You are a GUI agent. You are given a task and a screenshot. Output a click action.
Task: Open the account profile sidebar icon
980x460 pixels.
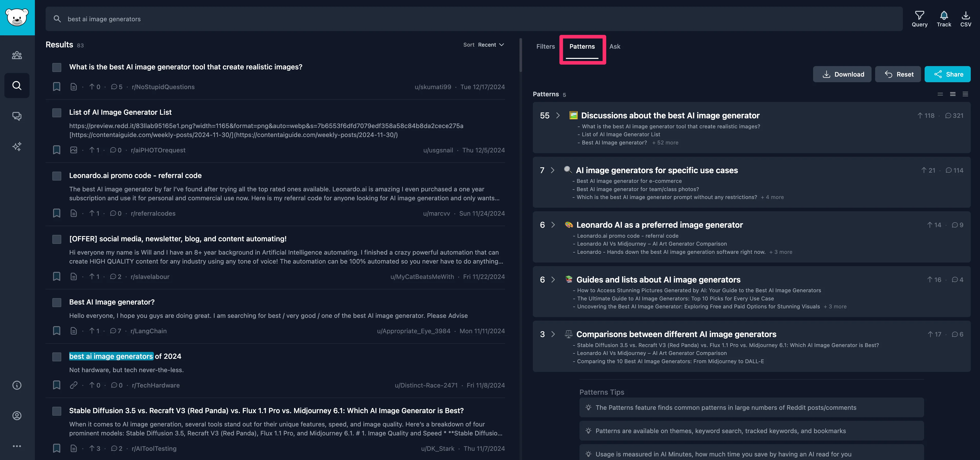point(17,415)
